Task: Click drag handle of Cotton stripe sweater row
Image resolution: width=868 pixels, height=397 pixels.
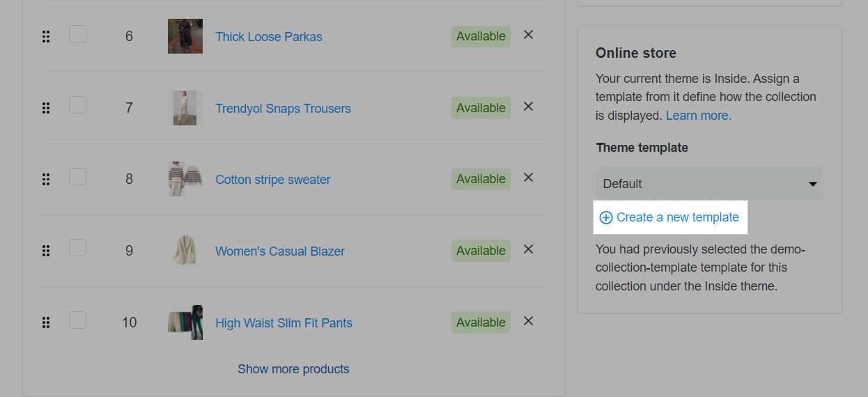Action: click(46, 180)
